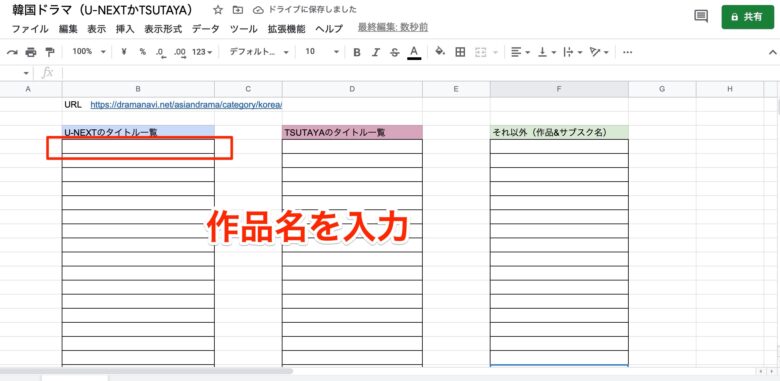Star this spreadsheet document
The width and height of the screenshot is (780, 381).
point(218,10)
